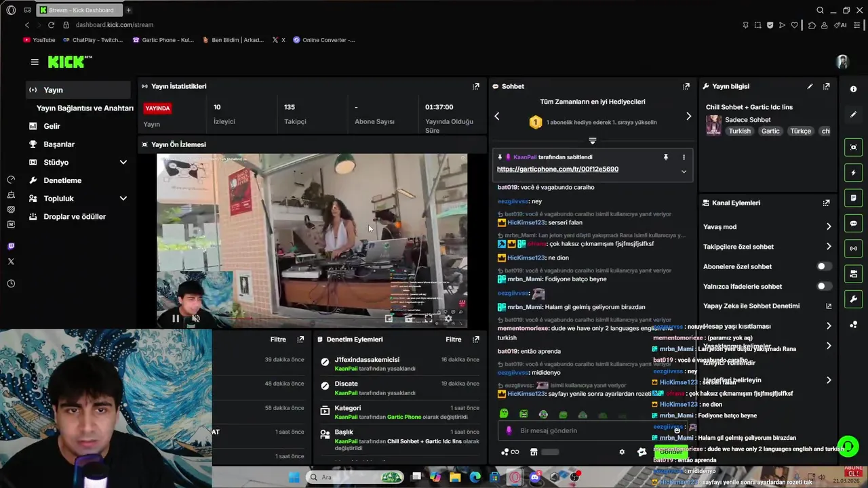Open the info icon in right sidebar

[x=853, y=89]
